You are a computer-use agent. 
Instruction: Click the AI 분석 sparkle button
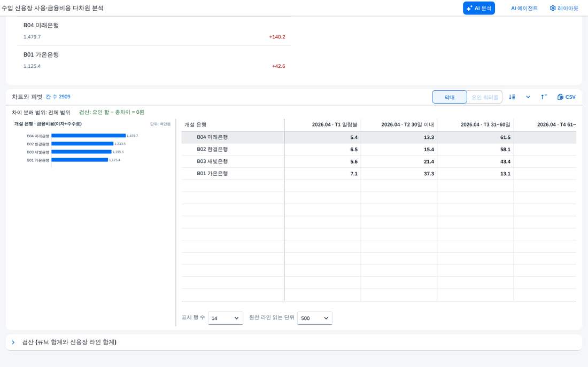pyautogui.click(x=479, y=8)
